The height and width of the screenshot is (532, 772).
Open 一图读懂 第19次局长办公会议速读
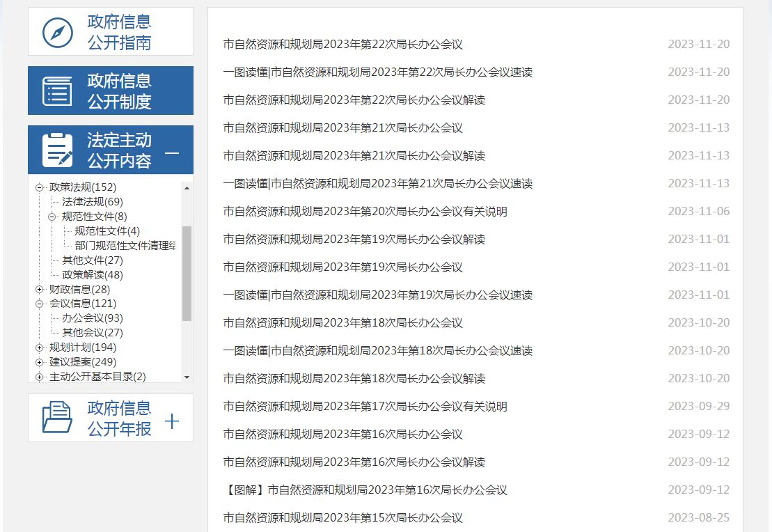pos(377,295)
